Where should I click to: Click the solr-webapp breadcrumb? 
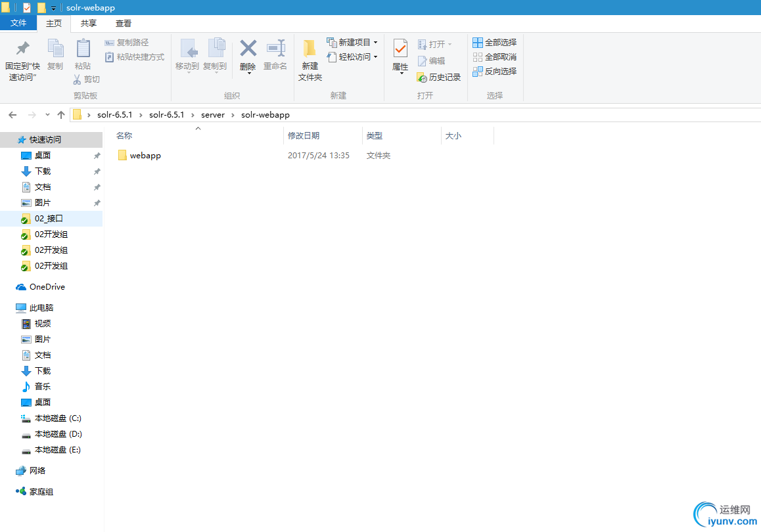[x=265, y=115]
